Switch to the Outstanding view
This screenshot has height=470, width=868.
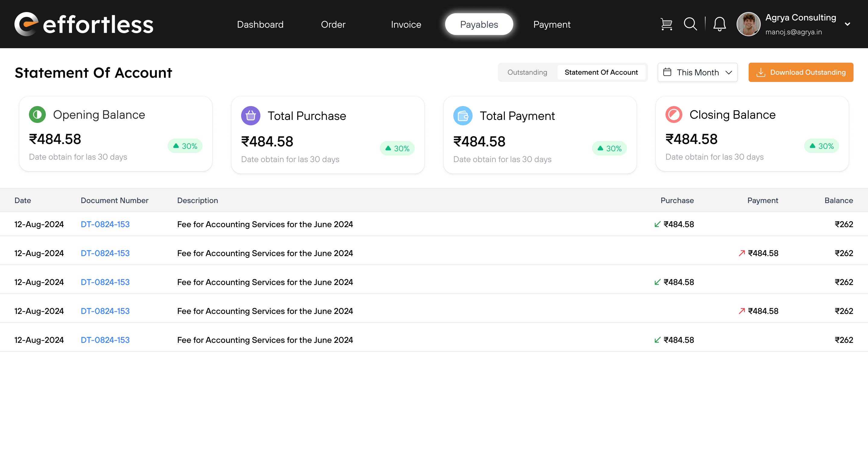[527, 72]
